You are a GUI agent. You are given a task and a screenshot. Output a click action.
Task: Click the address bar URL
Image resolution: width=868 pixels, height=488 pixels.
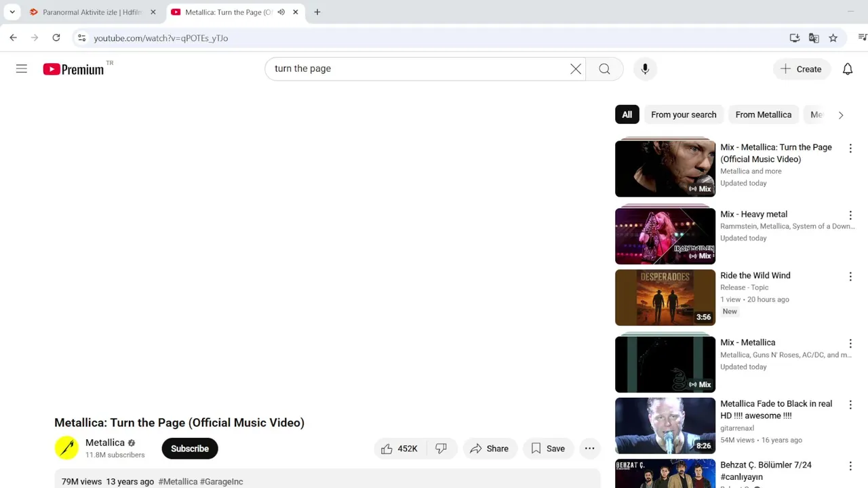click(161, 38)
